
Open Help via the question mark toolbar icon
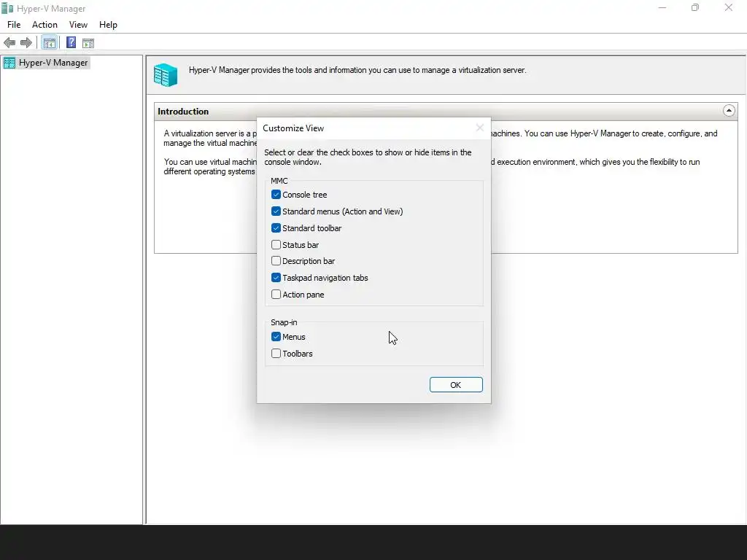71,43
